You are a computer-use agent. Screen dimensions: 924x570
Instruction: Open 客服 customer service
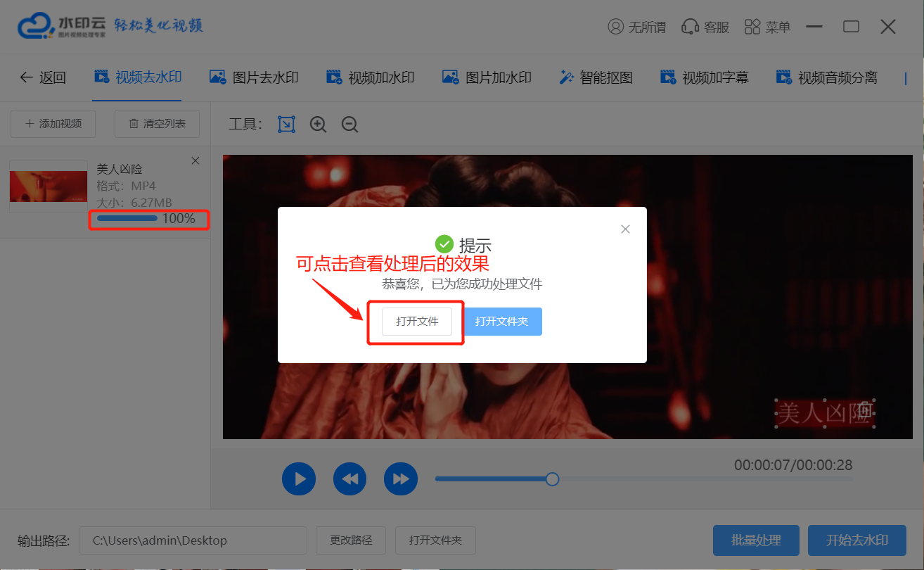click(705, 27)
